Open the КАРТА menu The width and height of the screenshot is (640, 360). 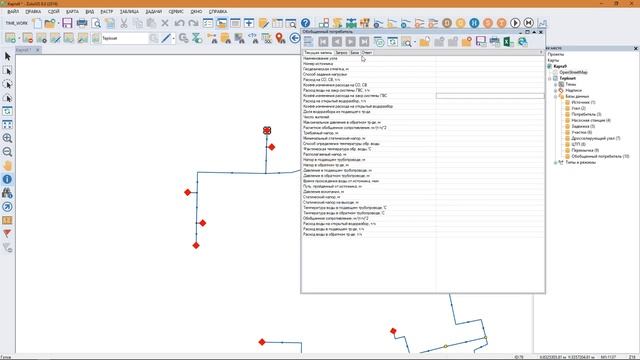pos(72,11)
